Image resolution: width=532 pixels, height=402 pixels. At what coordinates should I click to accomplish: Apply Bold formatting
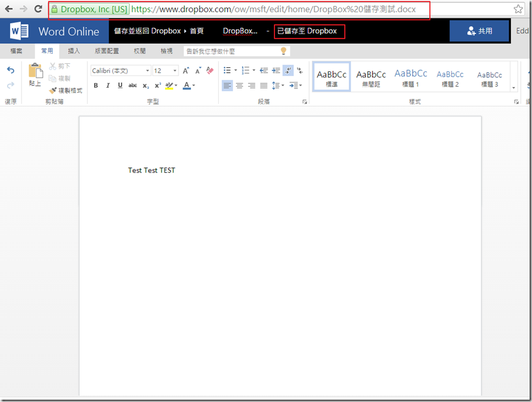pos(96,85)
